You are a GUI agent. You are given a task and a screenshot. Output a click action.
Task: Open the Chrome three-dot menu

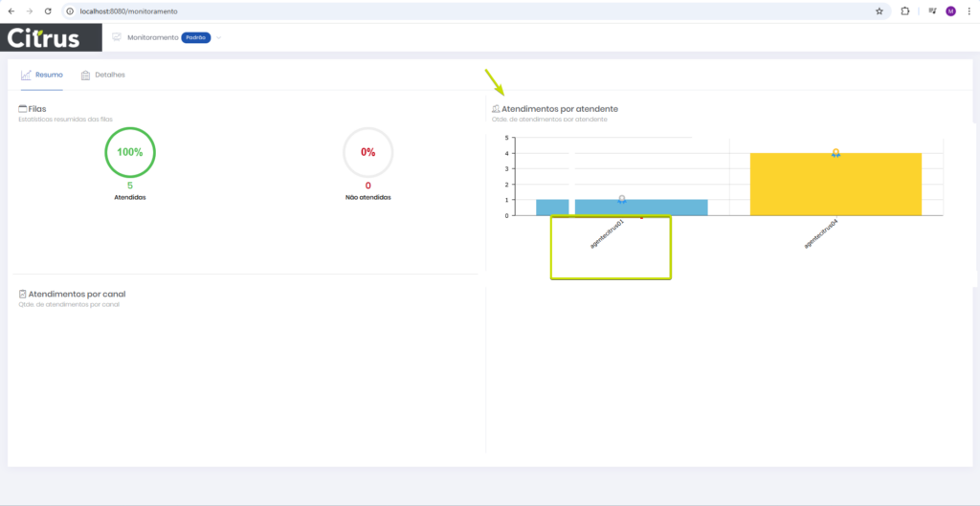pyautogui.click(x=969, y=11)
